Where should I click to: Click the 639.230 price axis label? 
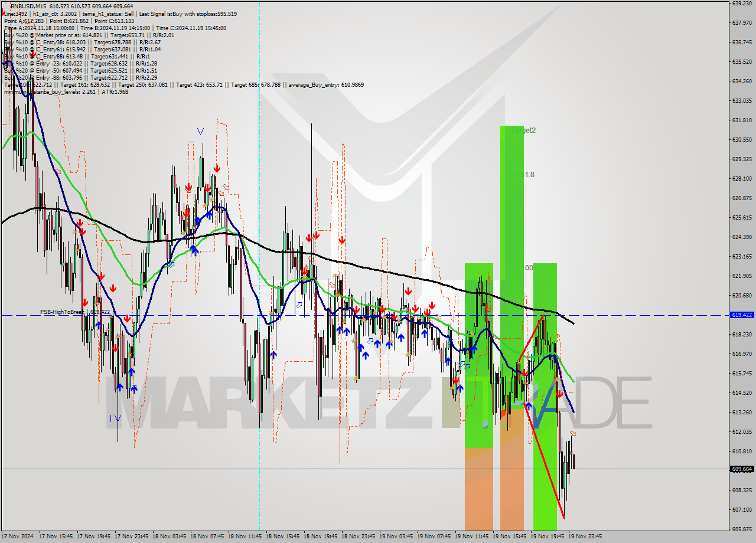pos(742,3)
